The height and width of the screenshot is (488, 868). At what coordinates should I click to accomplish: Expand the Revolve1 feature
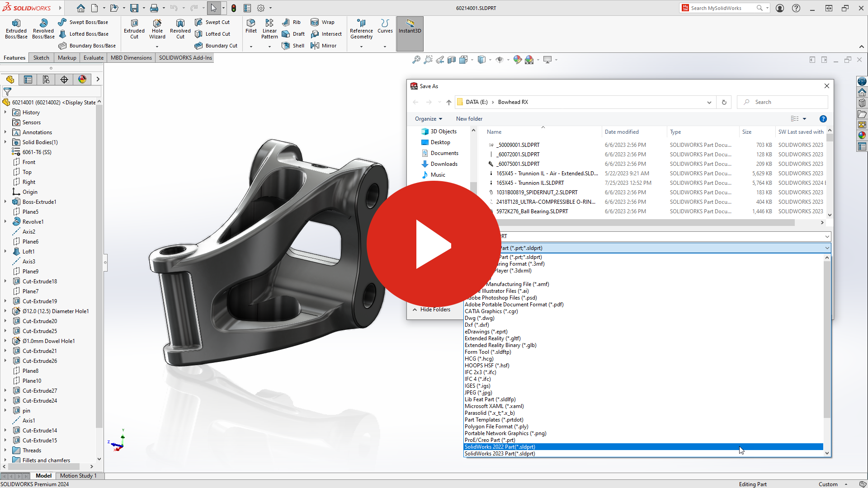pos(5,222)
